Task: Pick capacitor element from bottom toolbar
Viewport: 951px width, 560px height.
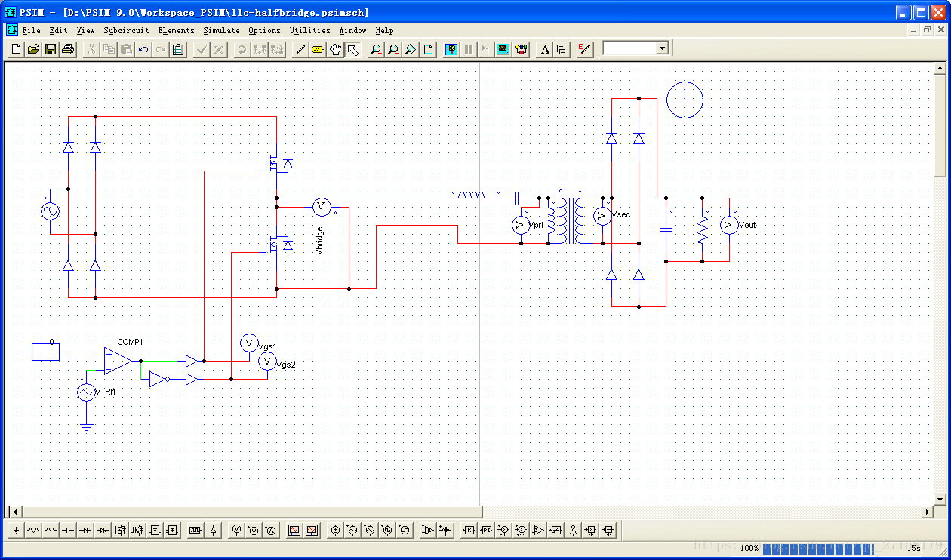Action: [x=68, y=531]
